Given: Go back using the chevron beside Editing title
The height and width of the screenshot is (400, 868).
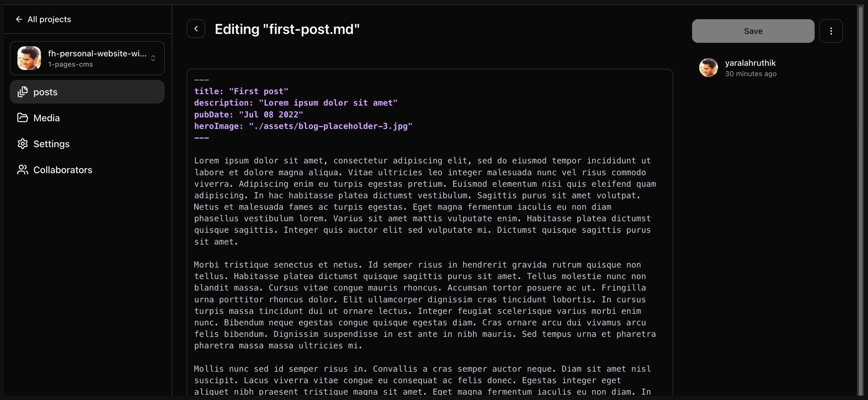Looking at the screenshot, I should pyautogui.click(x=196, y=29).
